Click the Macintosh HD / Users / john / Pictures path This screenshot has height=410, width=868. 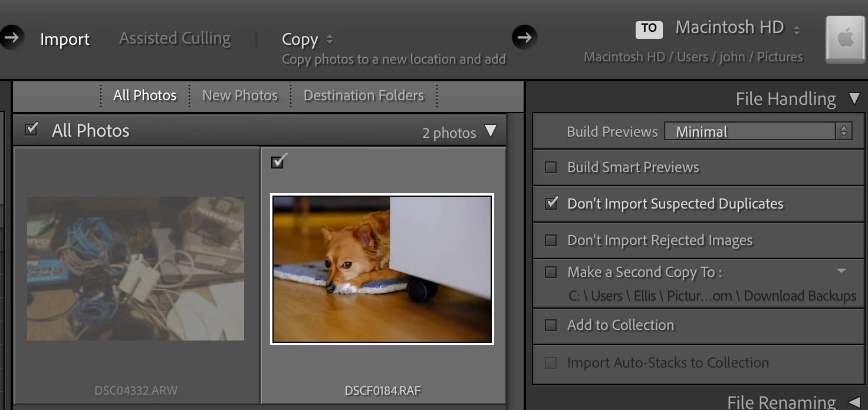[x=693, y=57]
